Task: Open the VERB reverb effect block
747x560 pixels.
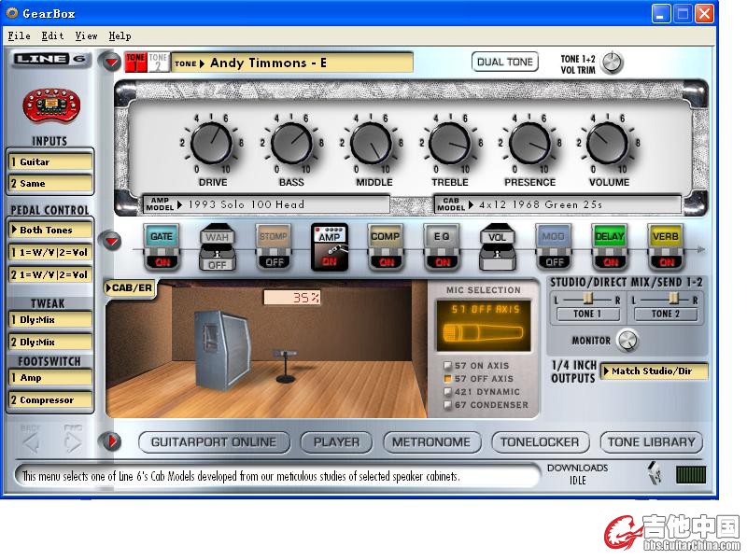Action: click(665, 239)
